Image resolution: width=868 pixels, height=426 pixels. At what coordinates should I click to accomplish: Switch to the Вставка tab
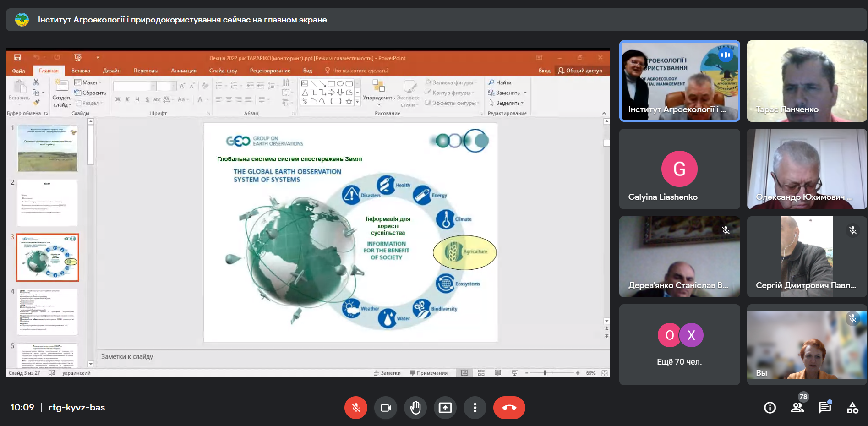click(x=81, y=71)
